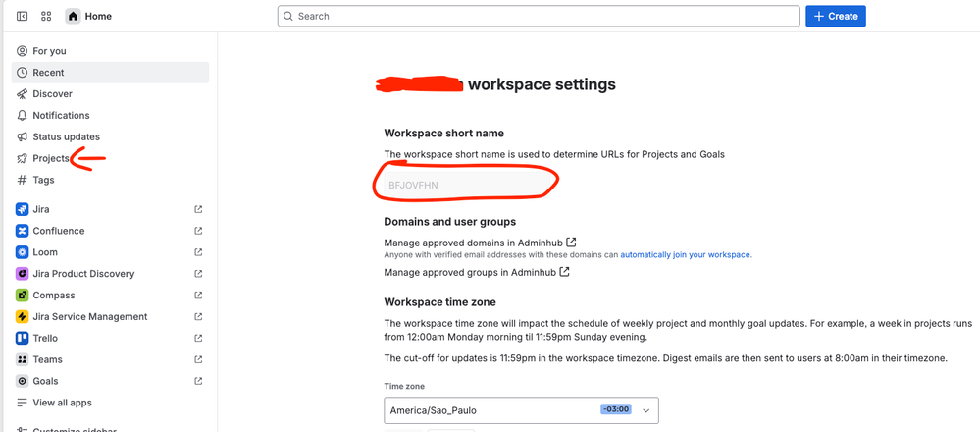Click the Jira Service Management icon
980x432 pixels.
tap(23, 317)
